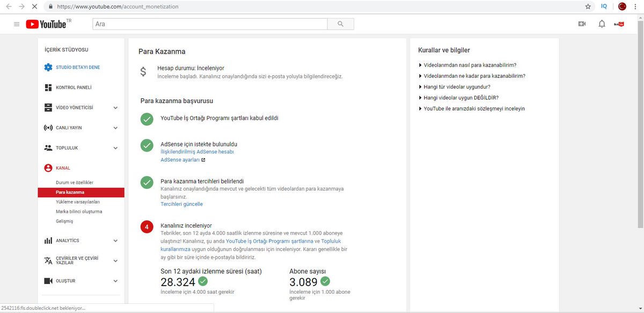Expand the Çeviriler ve Çeviri Yazılar chevron
Image resolution: width=644 pixels, height=313 pixels.
[115, 260]
